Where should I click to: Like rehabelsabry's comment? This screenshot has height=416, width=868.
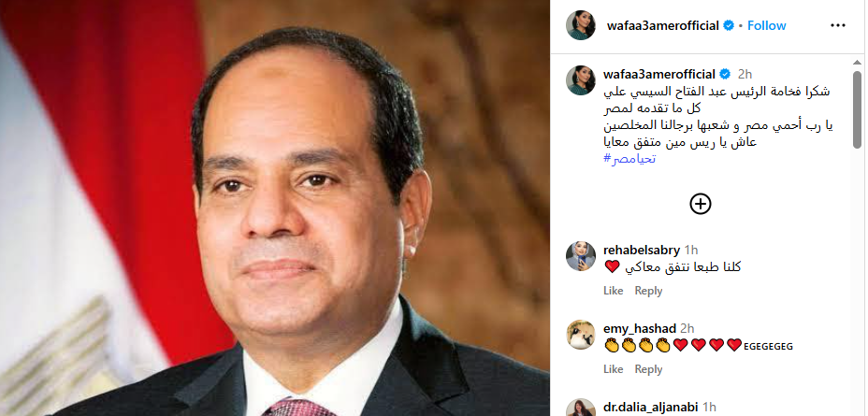coord(614,291)
